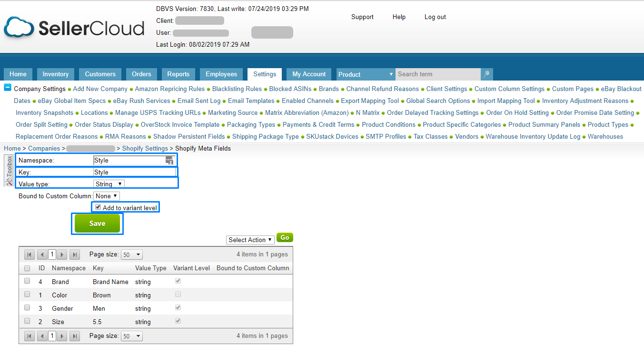
Task: Click the Namespace field autofill icon
Action: click(169, 161)
